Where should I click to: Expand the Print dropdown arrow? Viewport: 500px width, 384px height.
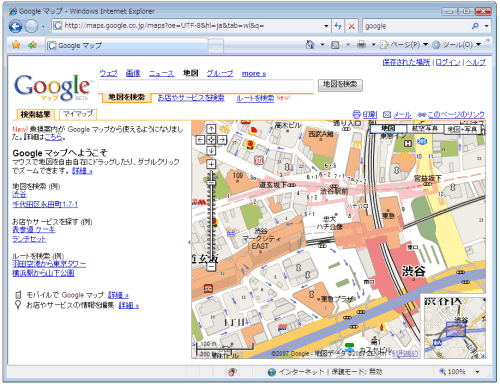pyautogui.click(x=374, y=45)
